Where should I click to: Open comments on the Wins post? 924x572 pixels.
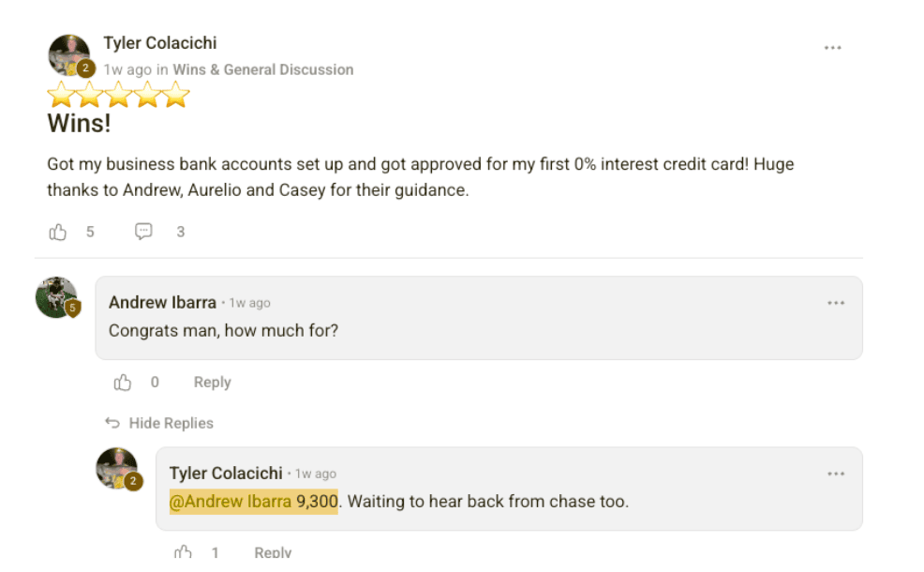(143, 232)
